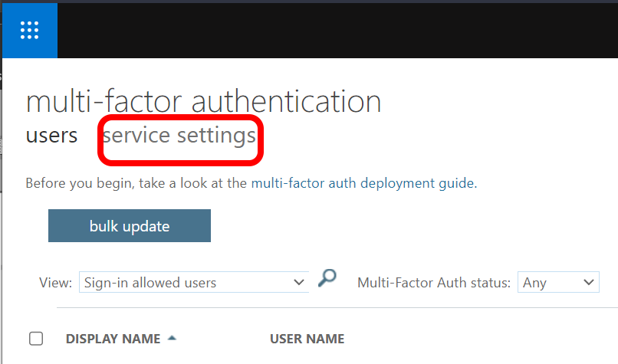Open the app launcher waffle icon
This screenshot has height=364, width=618.
tap(29, 31)
